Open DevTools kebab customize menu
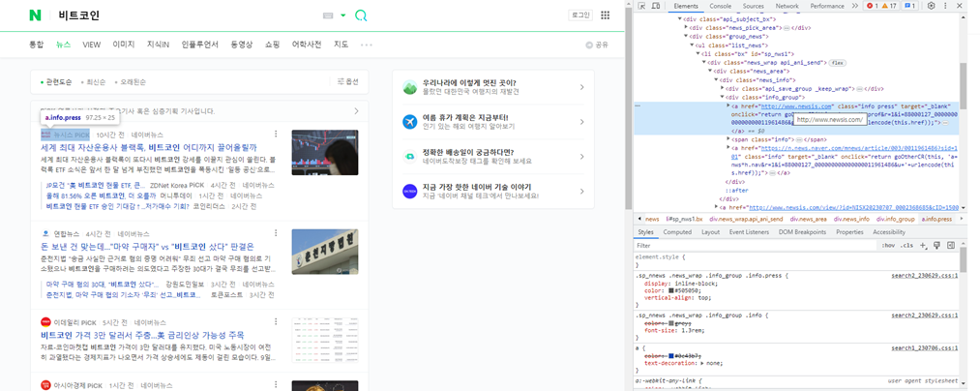The image size is (980, 391). coord(945,6)
